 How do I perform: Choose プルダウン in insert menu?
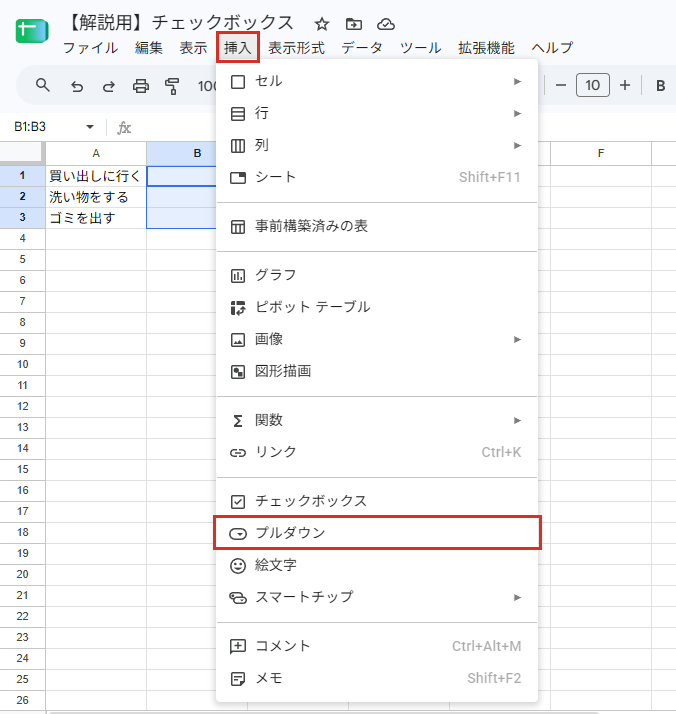pyautogui.click(x=376, y=533)
